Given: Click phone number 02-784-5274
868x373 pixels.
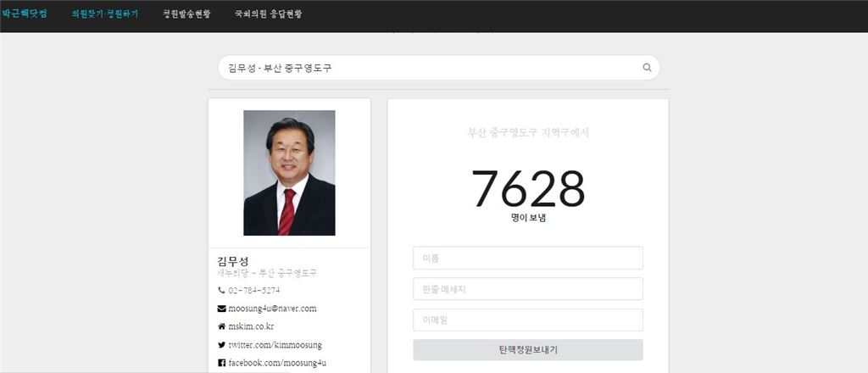Looking at the screenshot, I should (x=254, y=290).
